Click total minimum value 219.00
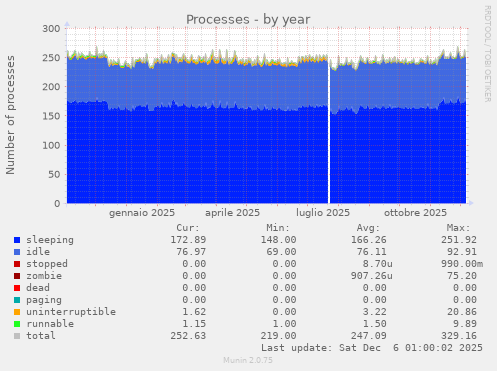497x371 pixels. click(x=278, y=336)
